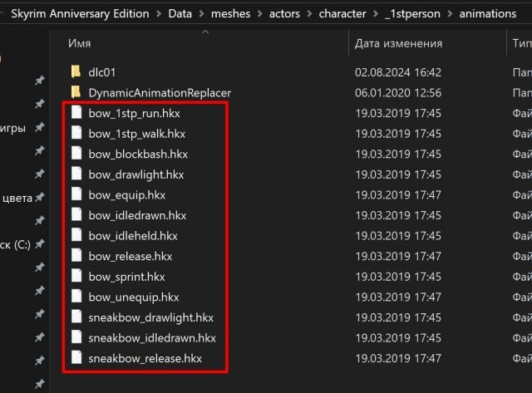Click file name bow_sprint.hkx

126,277
